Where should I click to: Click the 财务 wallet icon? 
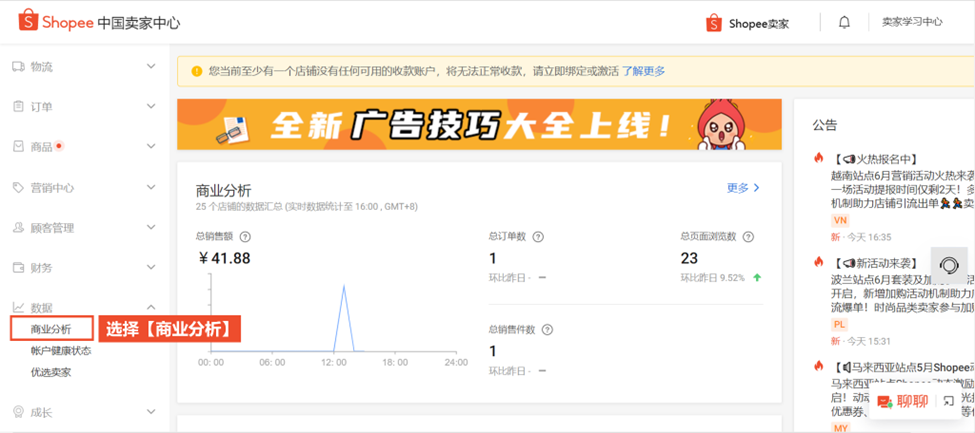[19, 268]
